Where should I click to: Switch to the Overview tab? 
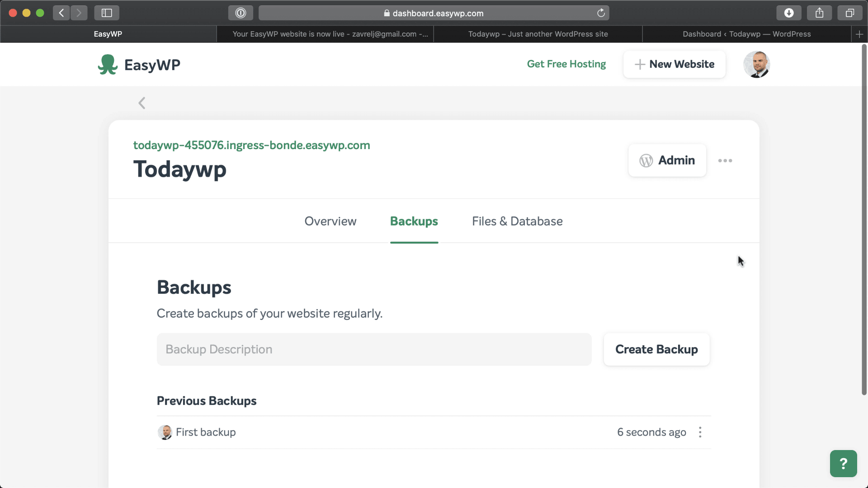point(330,221)
